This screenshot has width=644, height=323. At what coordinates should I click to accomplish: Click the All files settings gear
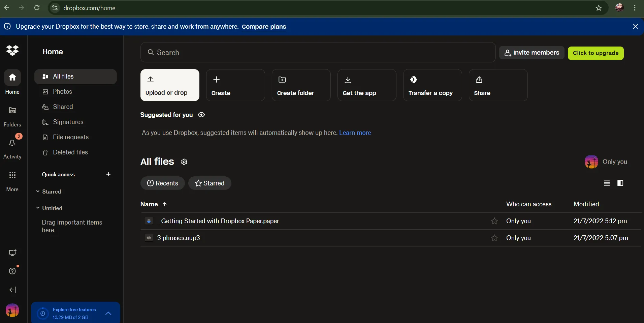pos(184,162)
